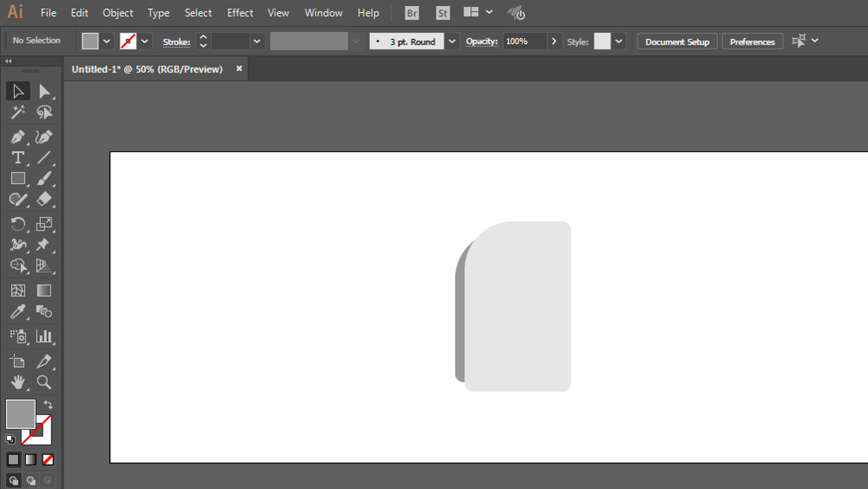868x489 pixels.
Task: Open the Preferences button
Action: point(753,42)
